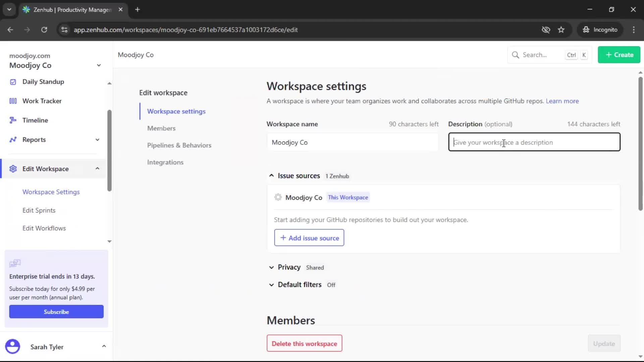Click the Subscribe button
The width and height of the screenshot is (644, 362).
[56, 311]
